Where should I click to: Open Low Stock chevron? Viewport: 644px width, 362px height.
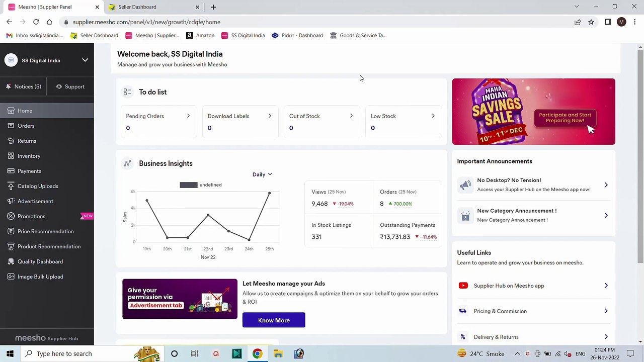click(x=433, y=116)
